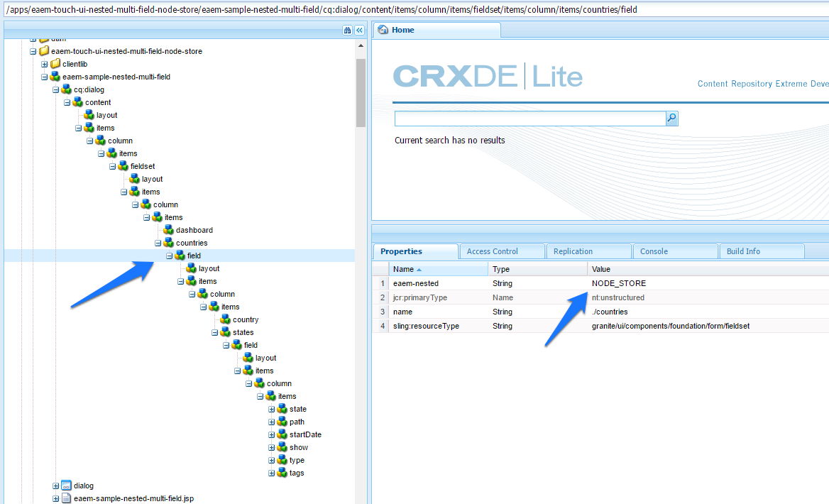The width and height of the screenshot is (829, 504).
Task: Collapse the eaem-touch-ui-nested-multi-field-node-store folder
Action: [x=33, y=52]
